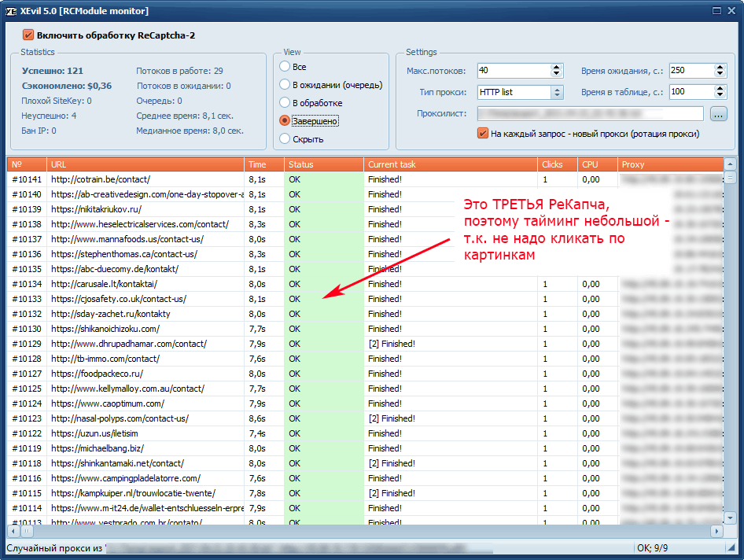This screenshot has width=744, height=560.
Task: Browse for proxy list file button
Action: 718,114
